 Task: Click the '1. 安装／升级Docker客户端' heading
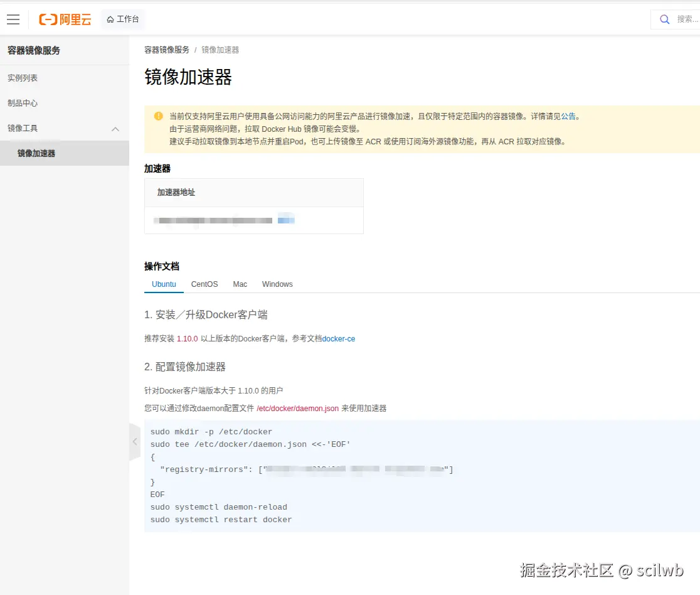point(206,315)
